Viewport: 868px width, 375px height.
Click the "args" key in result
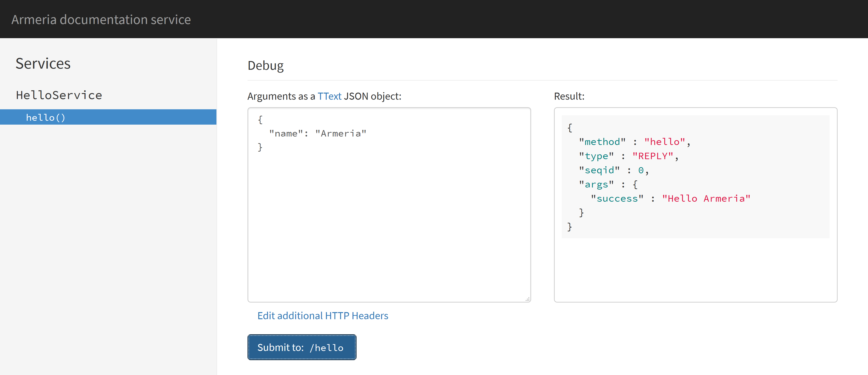596,185
